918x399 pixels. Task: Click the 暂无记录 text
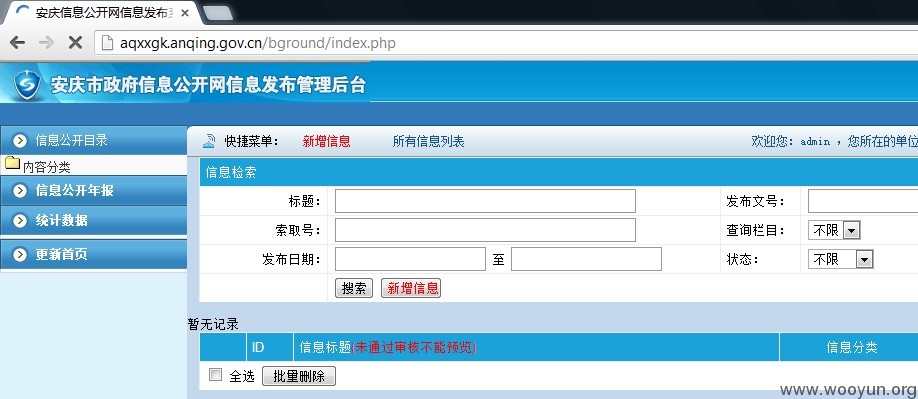(213, 324)
